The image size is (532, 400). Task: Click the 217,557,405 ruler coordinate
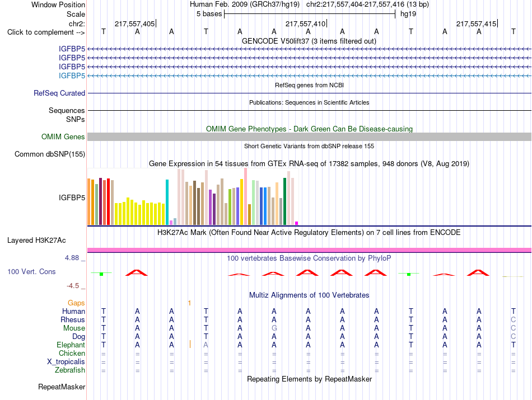(135, 23)
